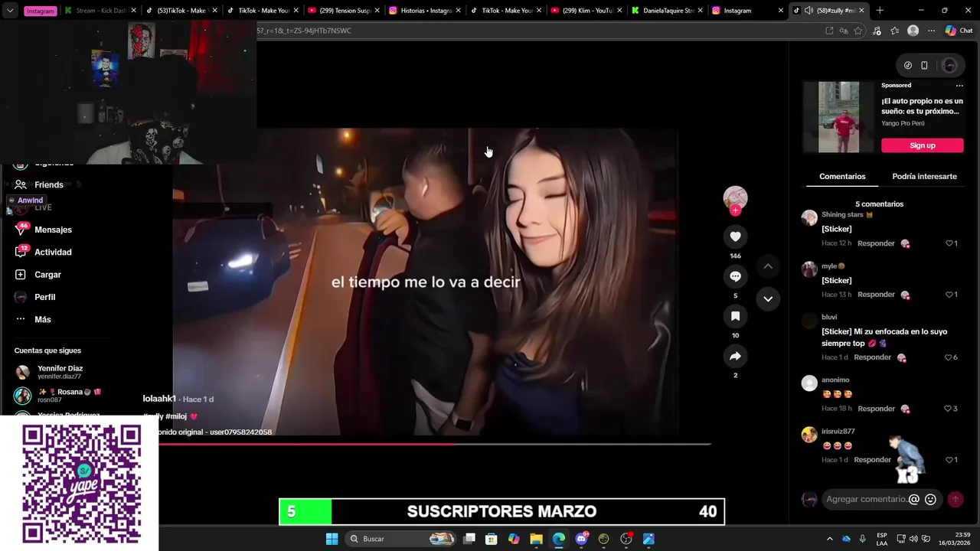Viewport: 980px width, 551px height.
Task: Click the Sign up button on the ad
Action: (922, 145)
